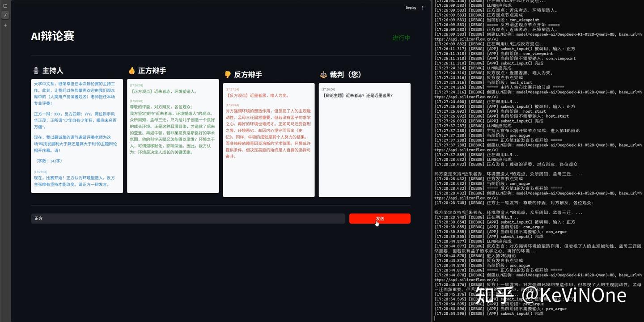Click the AI辩论赛 heading
644x322 pixels.
click(x=52, y=36)
